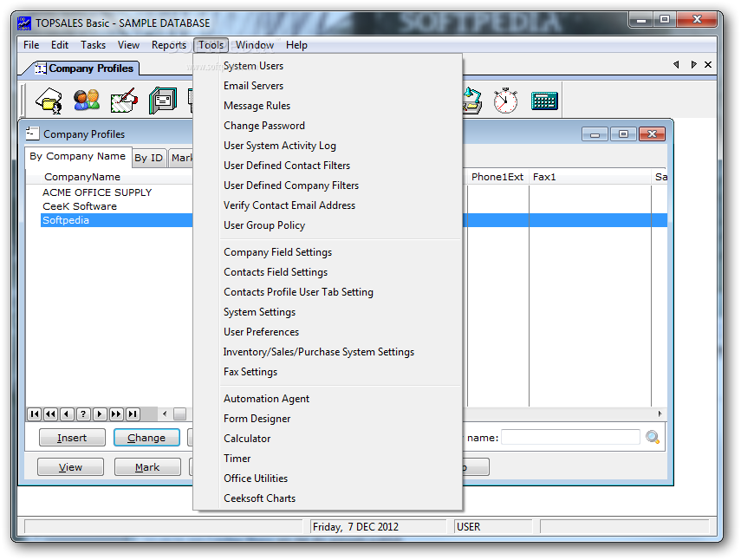Open the Tasks menu
The height and width of the screenshot is (560, 741).
pos(93,45)
